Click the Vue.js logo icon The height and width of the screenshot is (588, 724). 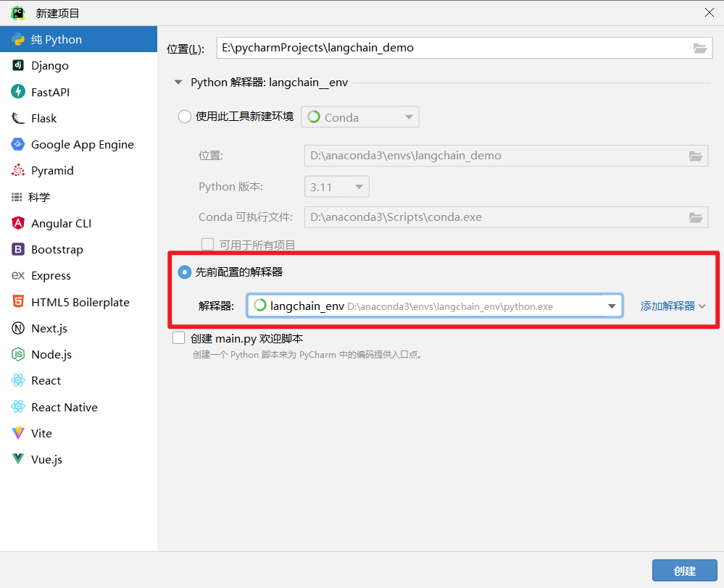pos(18,459)
